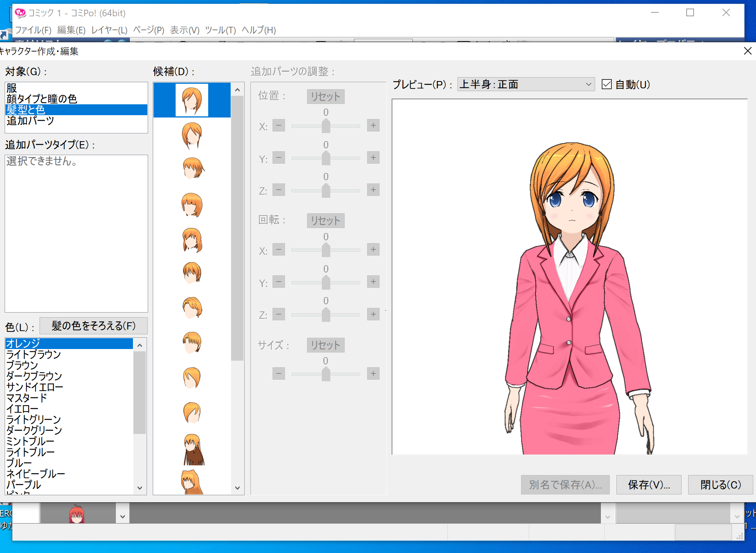
Task: Click the red-haired character thumbnail at bottom
Action: point(77,514)
